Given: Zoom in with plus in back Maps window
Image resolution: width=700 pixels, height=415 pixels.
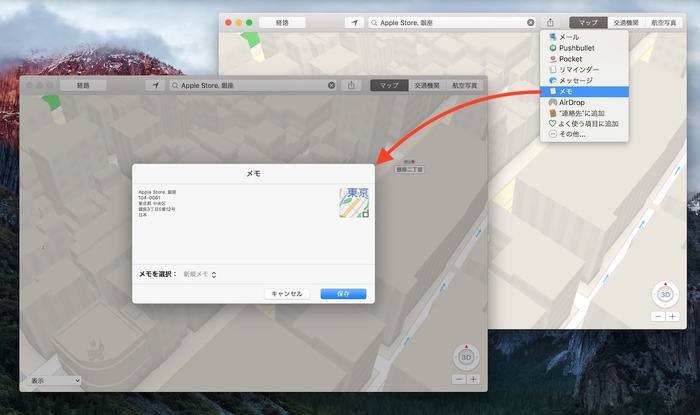Looking at the screenshot, I should tap(672, 316).
